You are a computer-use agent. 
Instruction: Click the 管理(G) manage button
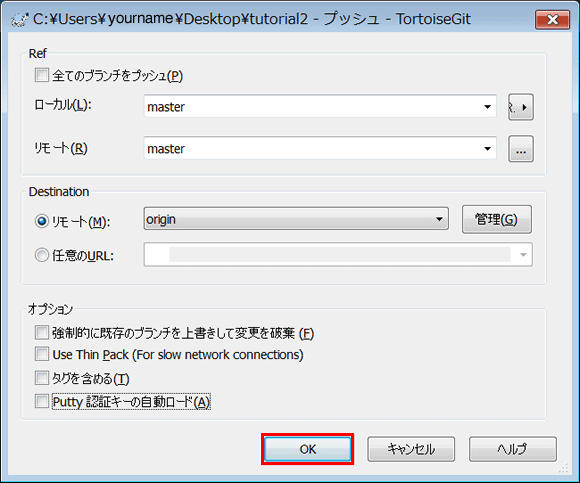[496, 219]
